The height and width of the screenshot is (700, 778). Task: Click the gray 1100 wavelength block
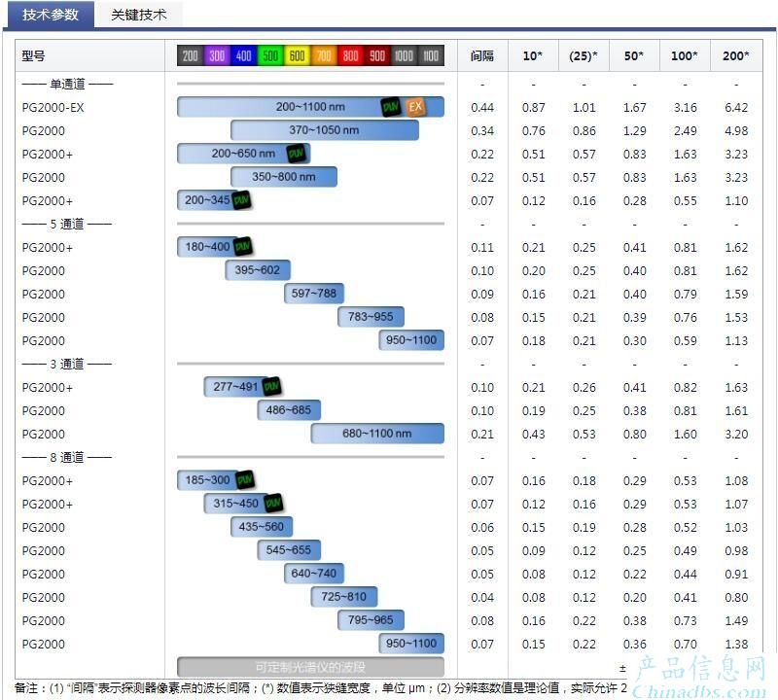pos(431,55)
